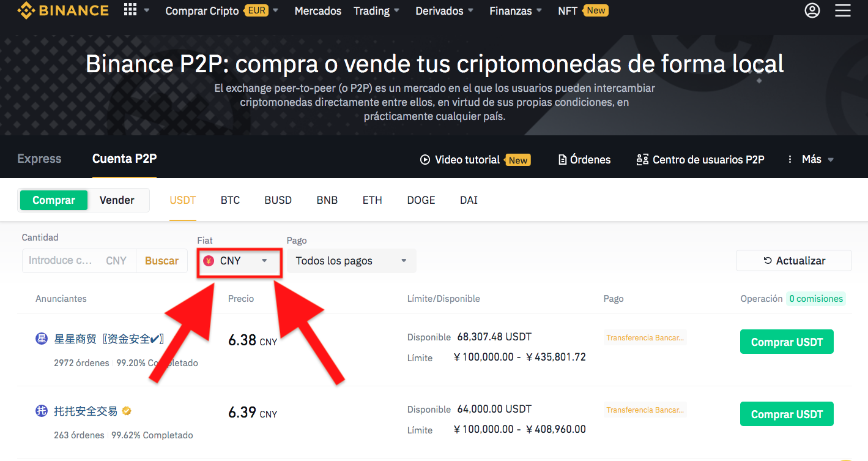Viewport: 868px width, 461px height.
Task: Open advertiser 星星商贸〖资金安全✔〗 profile
Action: (x=109, y=339)
